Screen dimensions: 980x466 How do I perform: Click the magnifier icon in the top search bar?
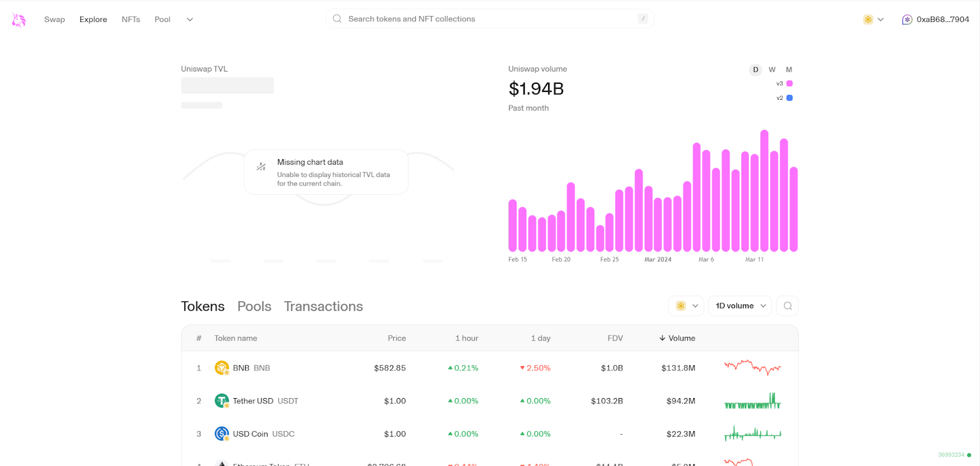point(337,19)
